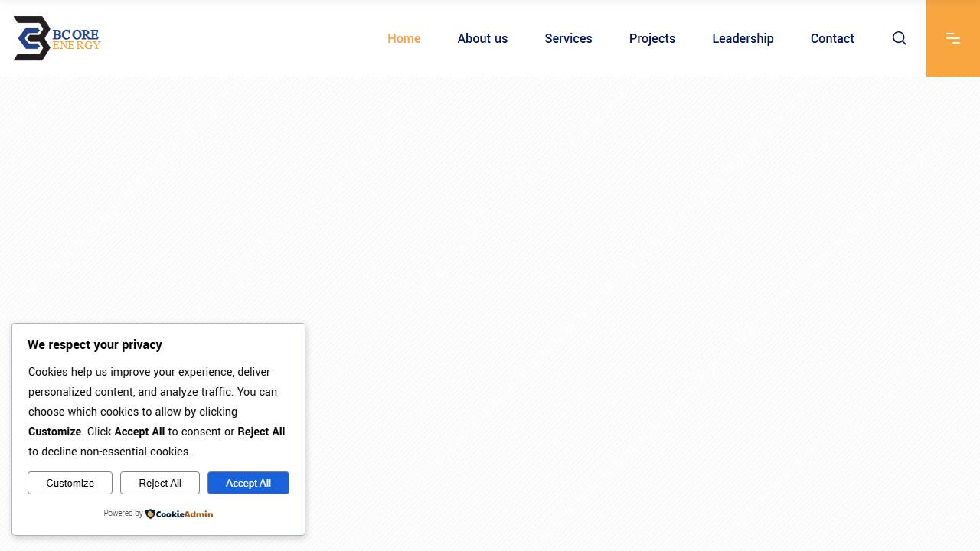980x551 pixels.
Task: Open the Projects navigation entry
Action: (652, 38)
